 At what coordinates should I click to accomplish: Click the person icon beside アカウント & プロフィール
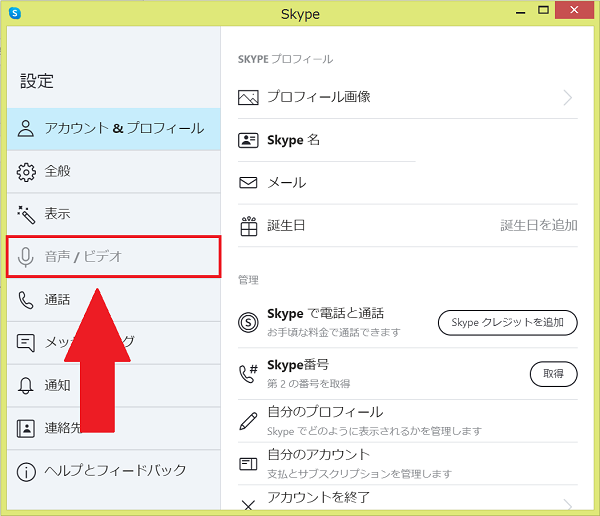click(26, 129)
